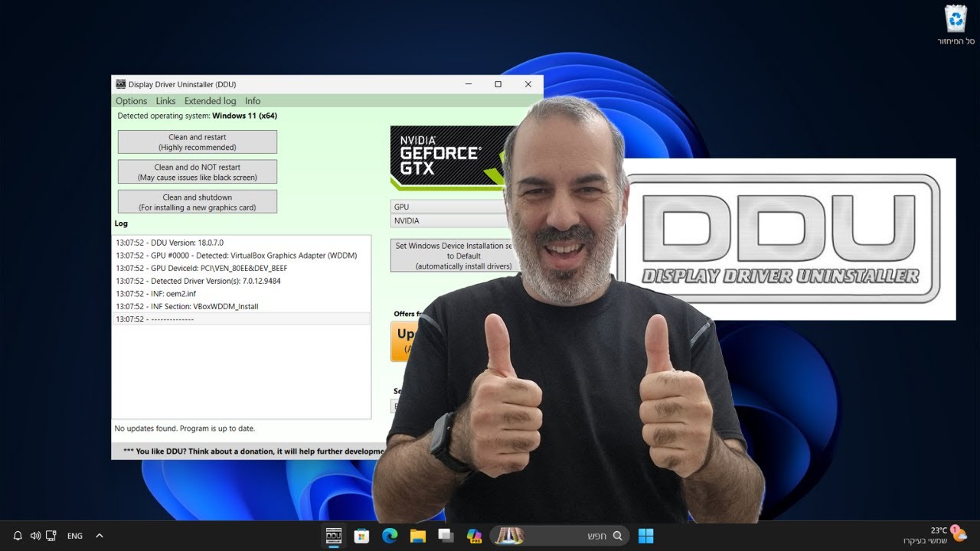Click Clean and do NOT restart button
Viewport: 980px width, 551px height.
coord(198,172)
